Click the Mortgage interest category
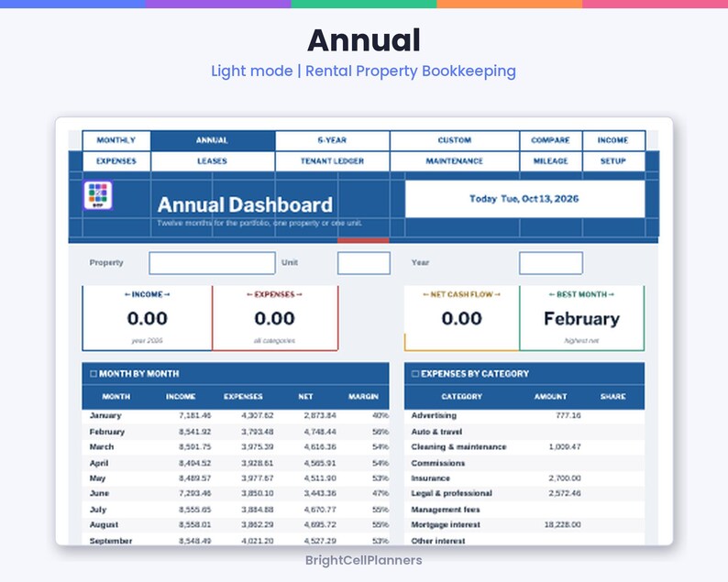This screenshot has width=728, height=582. coord(446,524)
